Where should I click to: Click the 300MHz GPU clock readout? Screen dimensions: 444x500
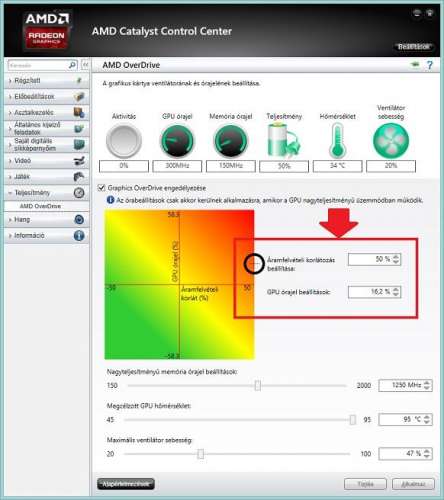[177, 166]
